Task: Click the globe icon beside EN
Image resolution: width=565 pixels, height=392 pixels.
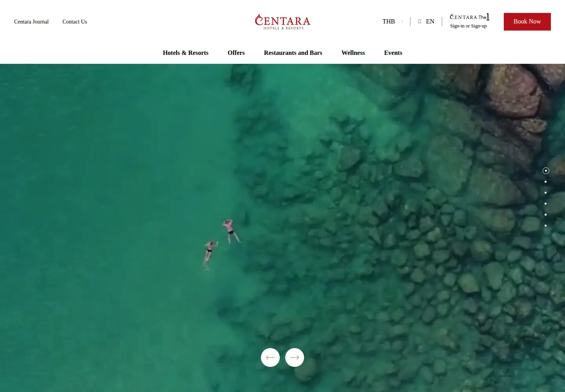Action: click(419, 22)
